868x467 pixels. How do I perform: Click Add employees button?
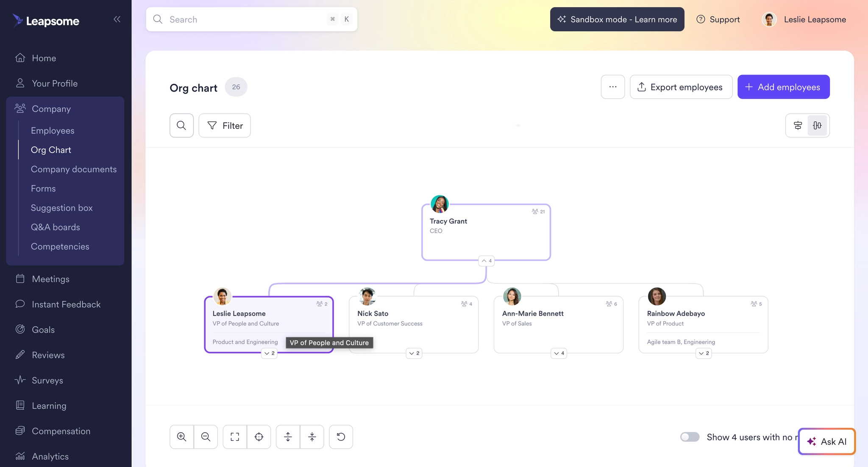coord(783,87)
